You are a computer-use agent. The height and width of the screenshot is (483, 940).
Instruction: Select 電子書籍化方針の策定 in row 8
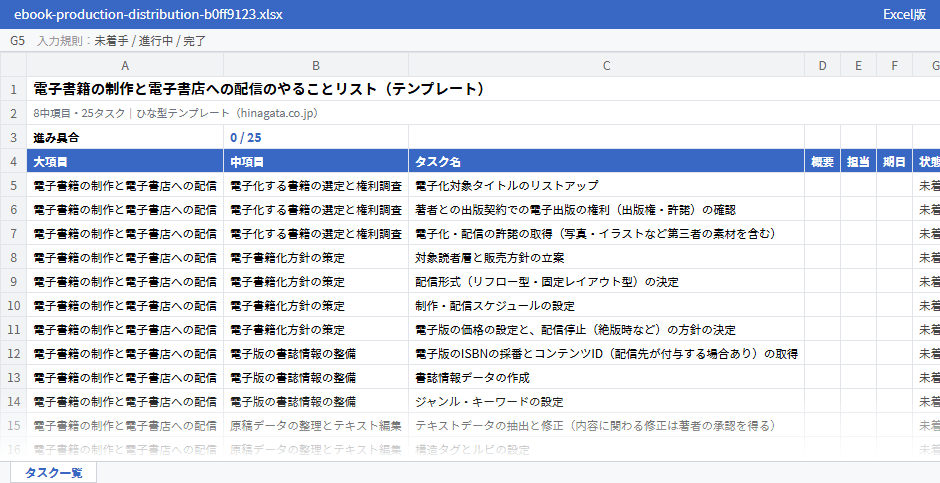(x=316, y=257)
